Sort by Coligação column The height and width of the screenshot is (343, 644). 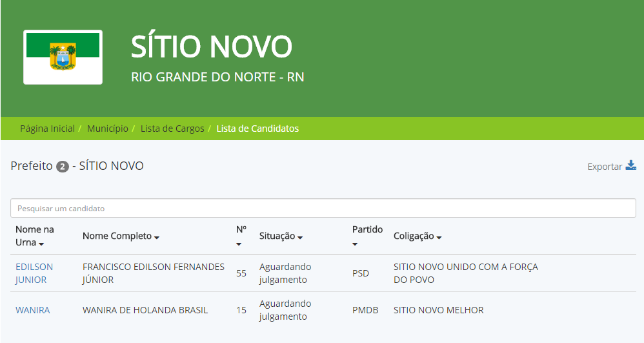coord(418,236)
